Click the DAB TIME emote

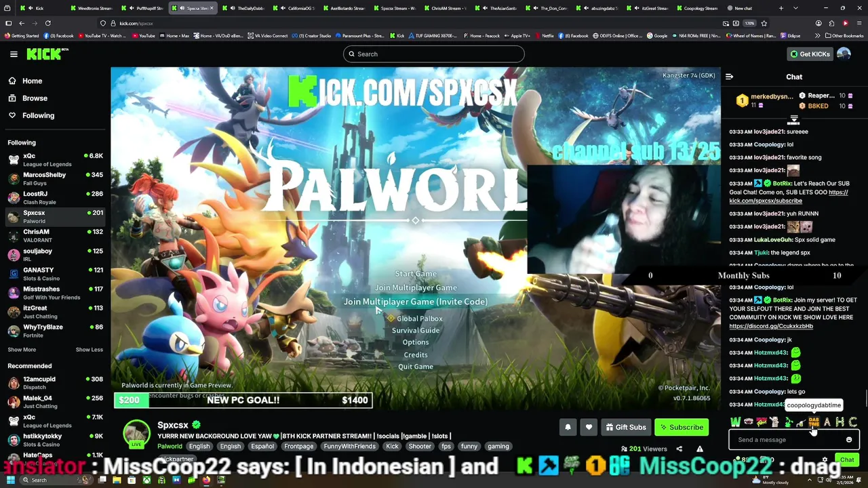click(814, 422)
